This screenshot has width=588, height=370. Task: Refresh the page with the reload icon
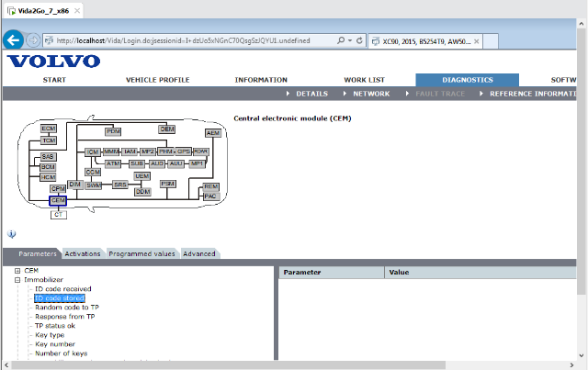[359, 40]
